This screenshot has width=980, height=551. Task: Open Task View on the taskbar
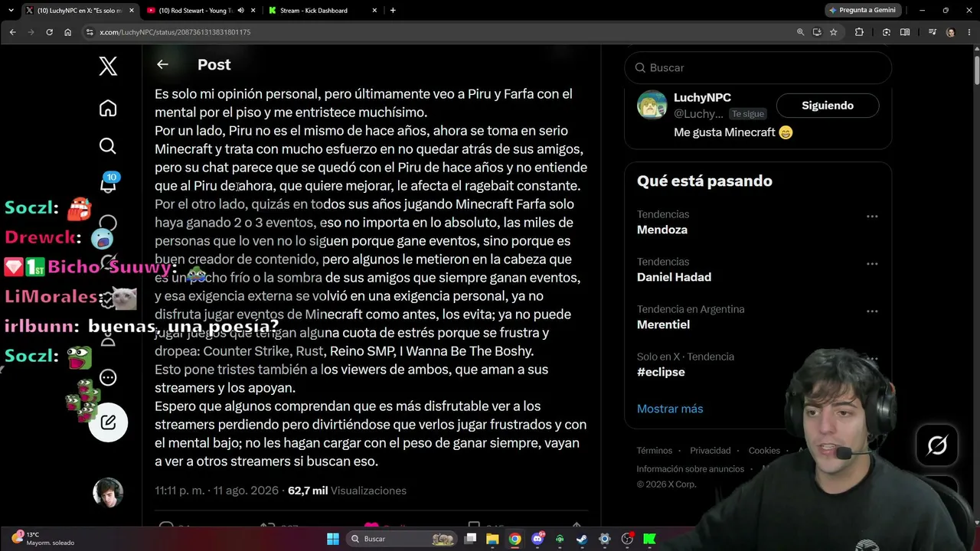tap(470, 539)
